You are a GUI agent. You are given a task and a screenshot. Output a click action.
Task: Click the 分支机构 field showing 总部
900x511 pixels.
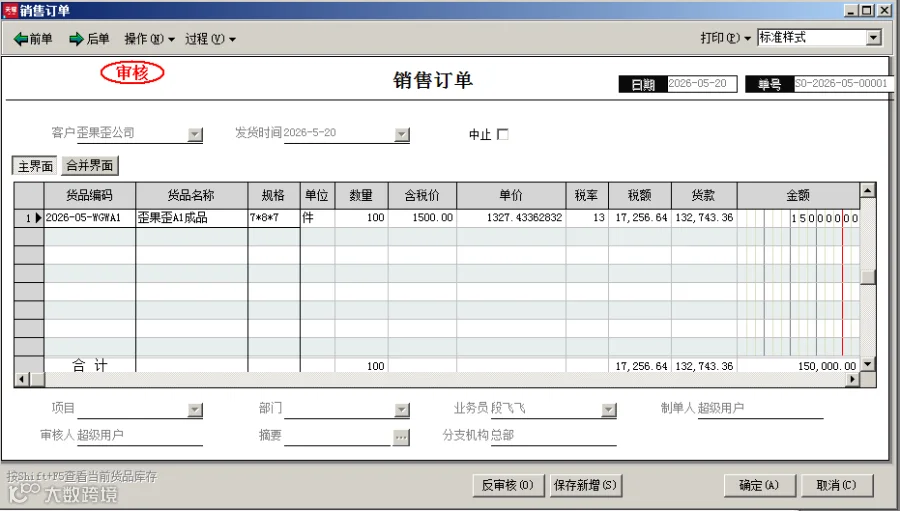click(553, 435)
